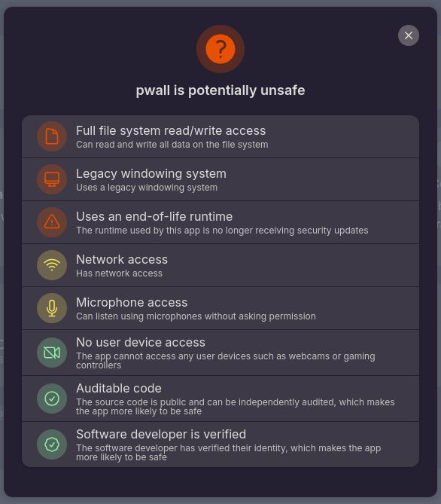Select the Network access entry
This screenshot has height=504, width=441.
(220, 265)
